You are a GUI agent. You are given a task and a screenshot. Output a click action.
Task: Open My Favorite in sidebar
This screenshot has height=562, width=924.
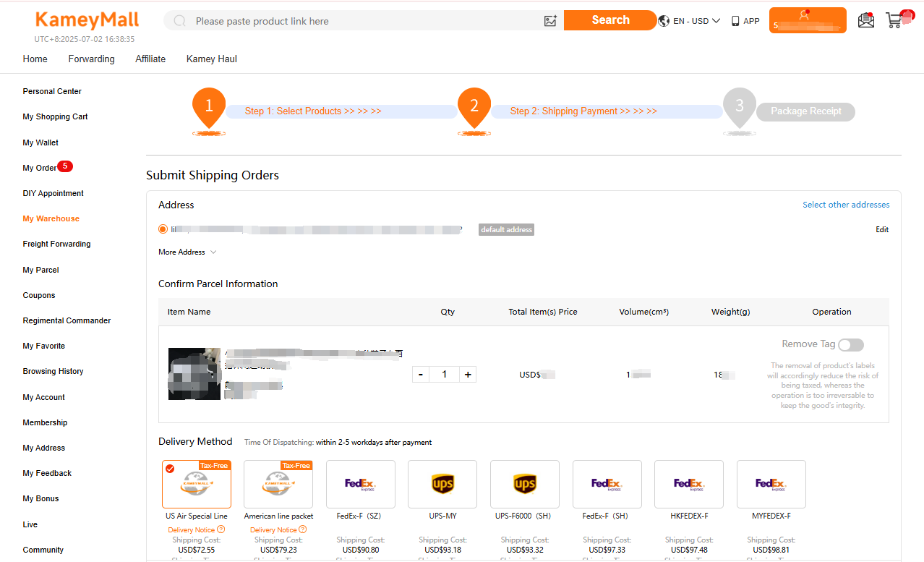43,346
